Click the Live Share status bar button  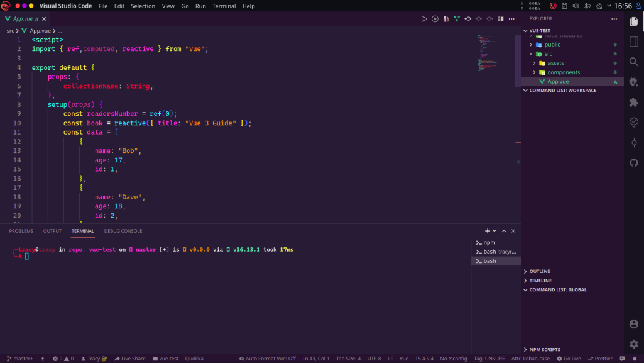[130, 358]
